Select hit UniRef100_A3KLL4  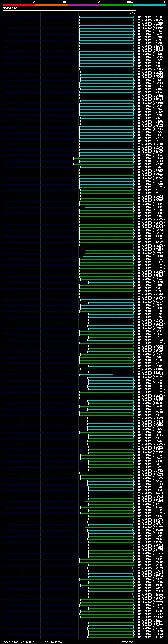point(151,86)
